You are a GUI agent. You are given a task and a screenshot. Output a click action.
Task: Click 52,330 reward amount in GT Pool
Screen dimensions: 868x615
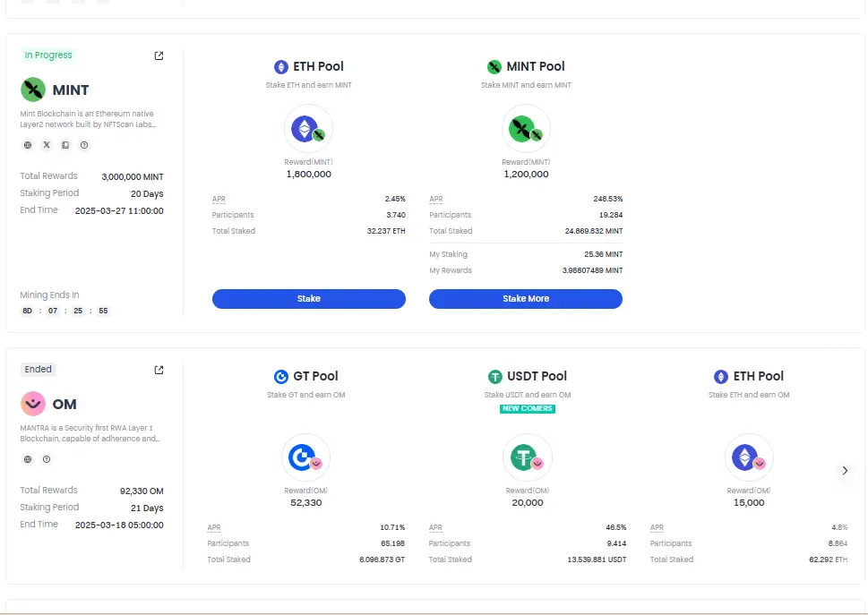[306, 503]
